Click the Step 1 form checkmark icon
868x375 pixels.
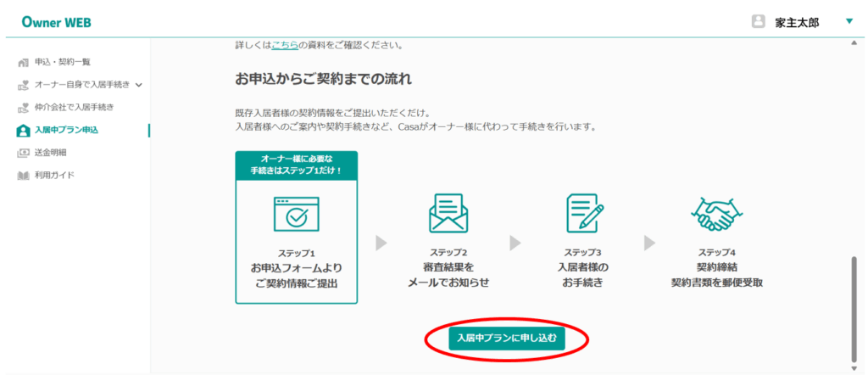296,215
